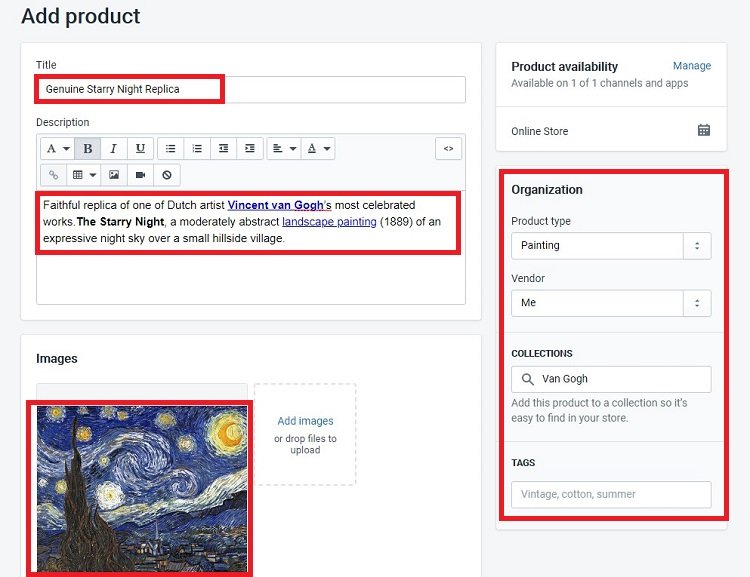Toggle bold formatting in description toolbar

(x=88, y=148)
